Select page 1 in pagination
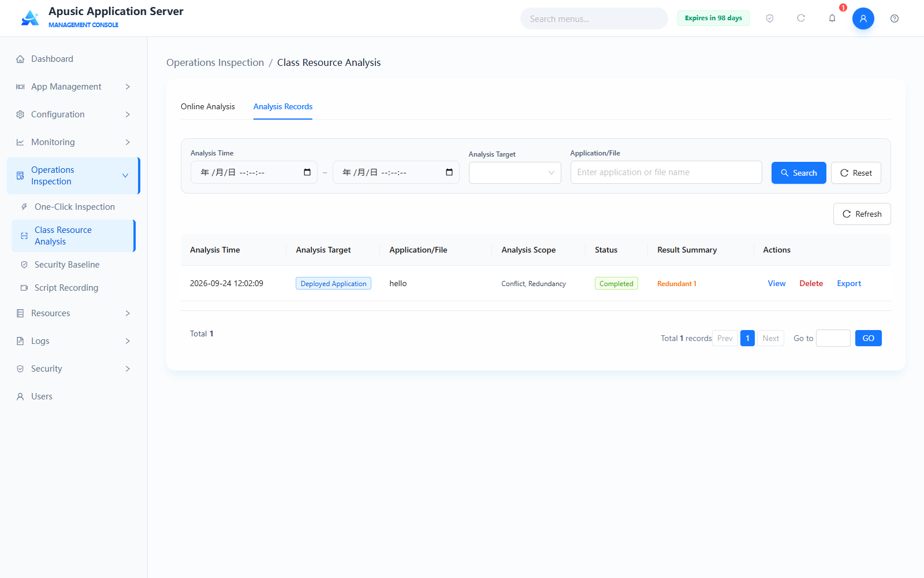This screenshot has height=578, width=924. coord(747,338)
